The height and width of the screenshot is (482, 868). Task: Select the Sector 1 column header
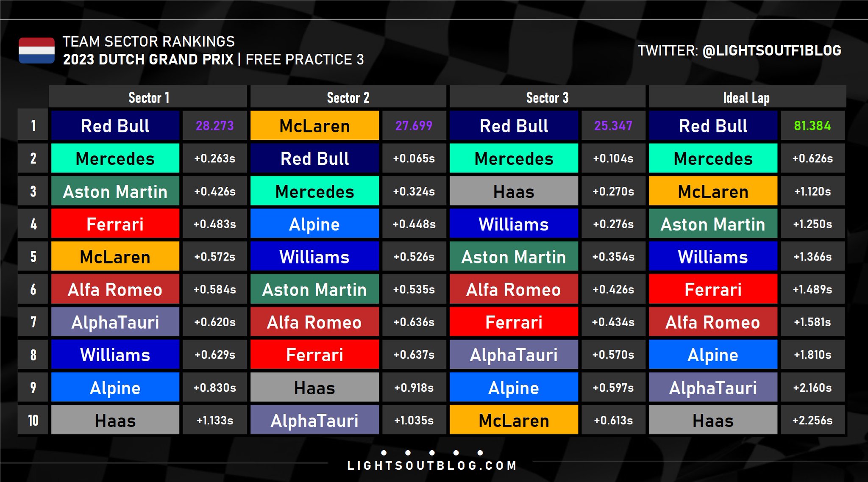[148, 97]
